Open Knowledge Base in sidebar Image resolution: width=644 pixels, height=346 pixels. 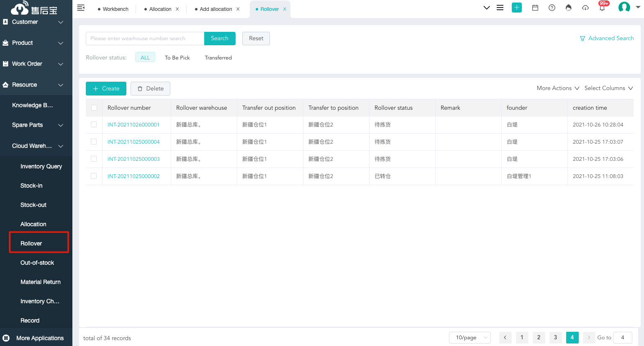[x=33, y=105]
